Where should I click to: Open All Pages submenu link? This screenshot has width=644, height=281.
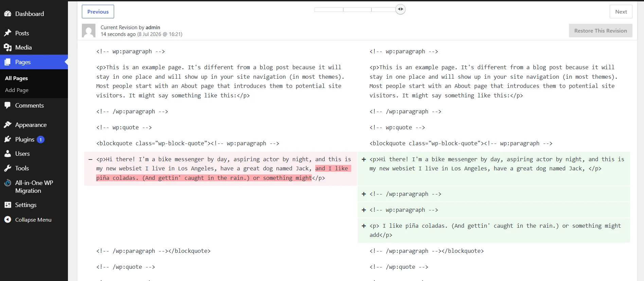pyautogui.click(x=16, y=78)
